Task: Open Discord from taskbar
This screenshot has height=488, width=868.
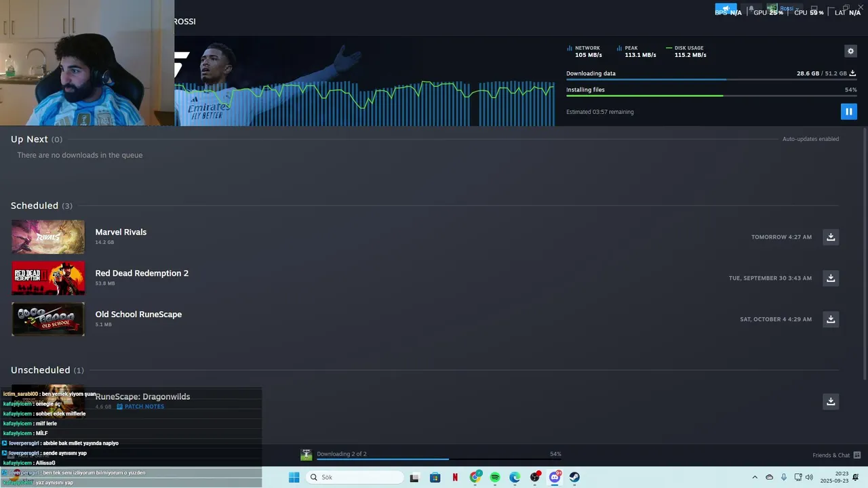Action: [x=555, y=477]
